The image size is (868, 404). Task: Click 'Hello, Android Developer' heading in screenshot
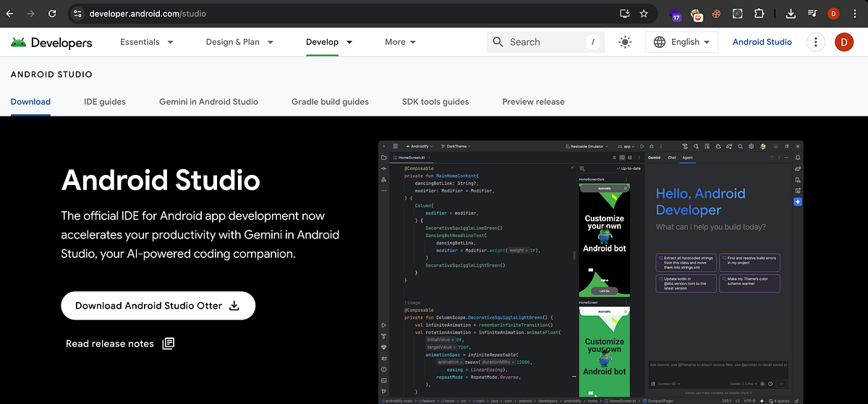click(x=700, y=202)
